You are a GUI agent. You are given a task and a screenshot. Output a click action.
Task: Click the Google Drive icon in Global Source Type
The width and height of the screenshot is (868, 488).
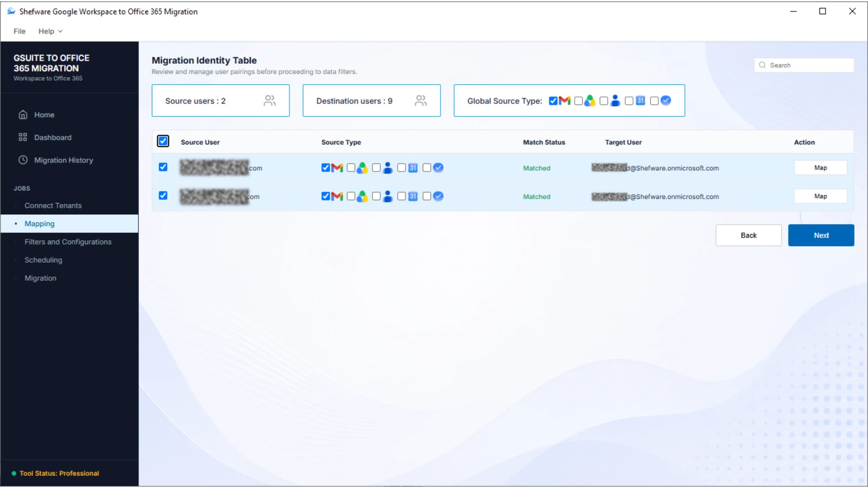(590, 101)
